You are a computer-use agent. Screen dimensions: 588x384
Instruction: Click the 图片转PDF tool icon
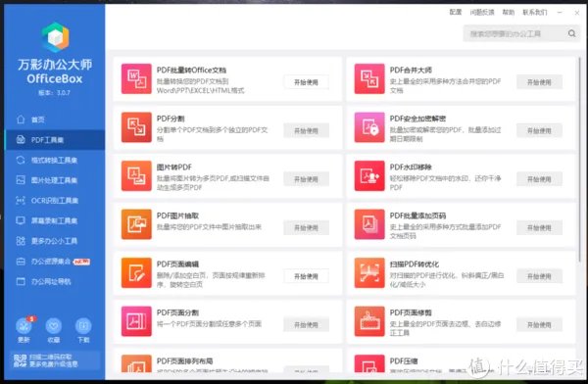136,176
